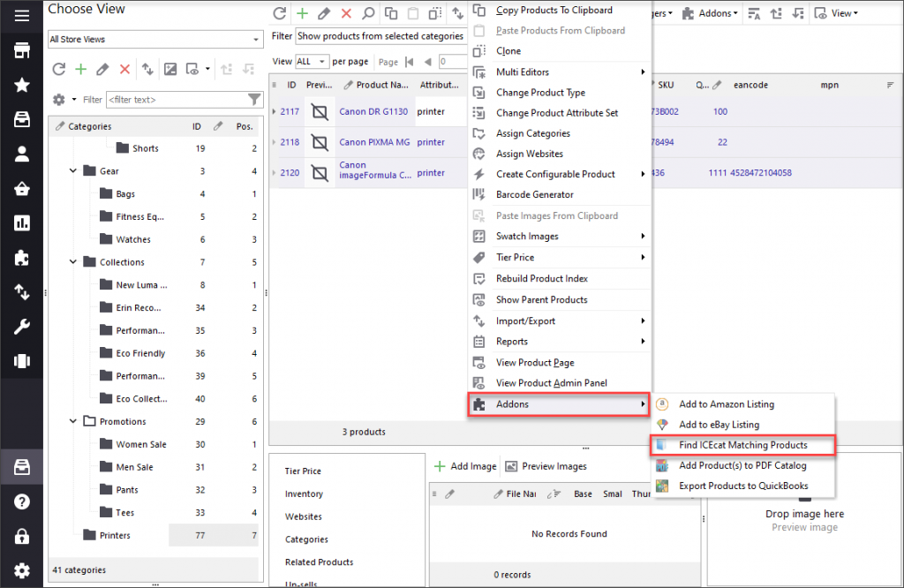Screen dimensions: 904x588
Task: Collapse the Promotions category node
Action: coord(73,422)
